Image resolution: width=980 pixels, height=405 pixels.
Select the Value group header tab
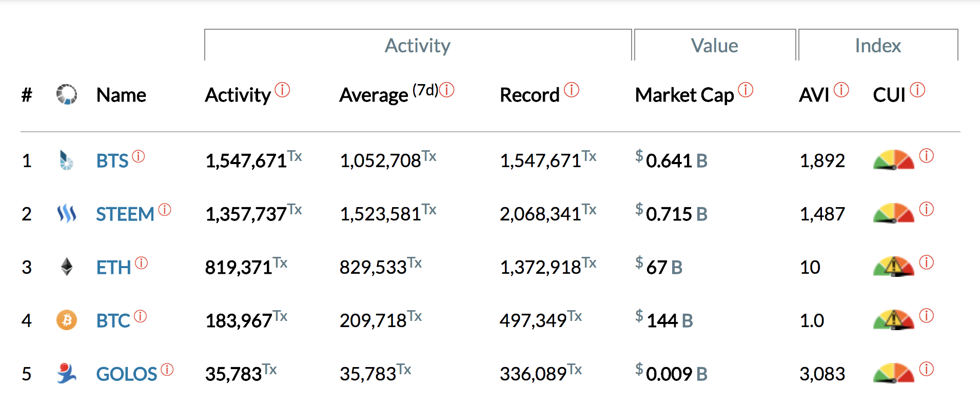[x=715, y=45]
